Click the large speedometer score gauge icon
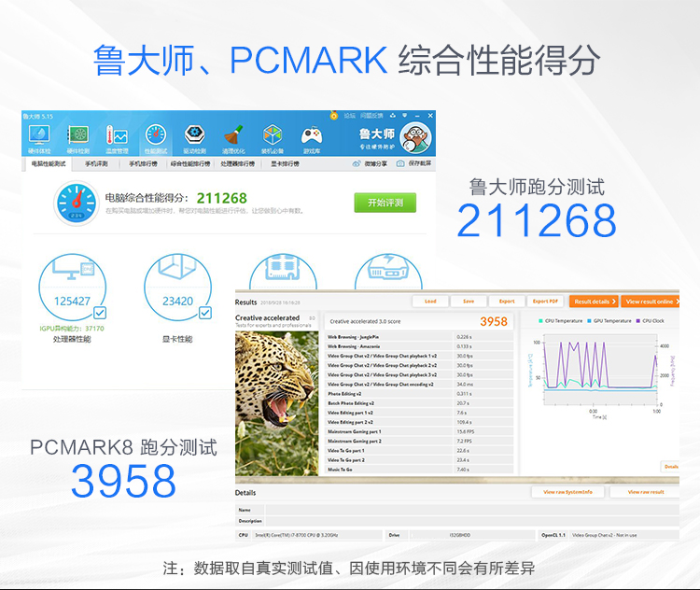This screenshot has width=700, height=590. [x=77, y=203]
